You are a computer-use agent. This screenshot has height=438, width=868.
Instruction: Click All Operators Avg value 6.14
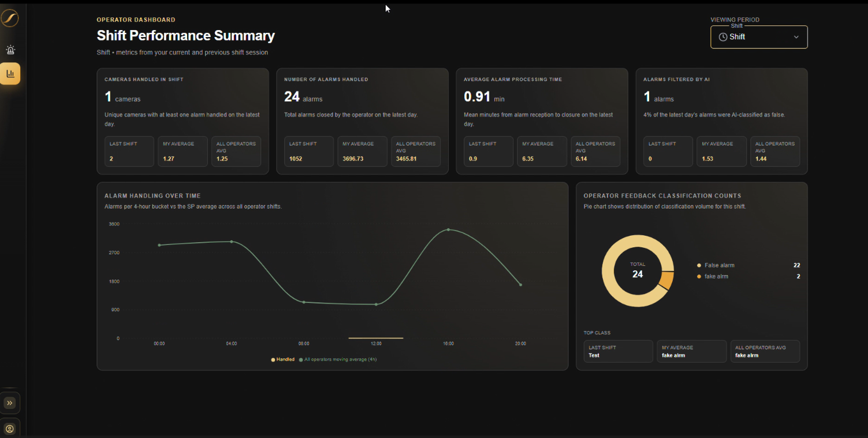pos(582,158)
